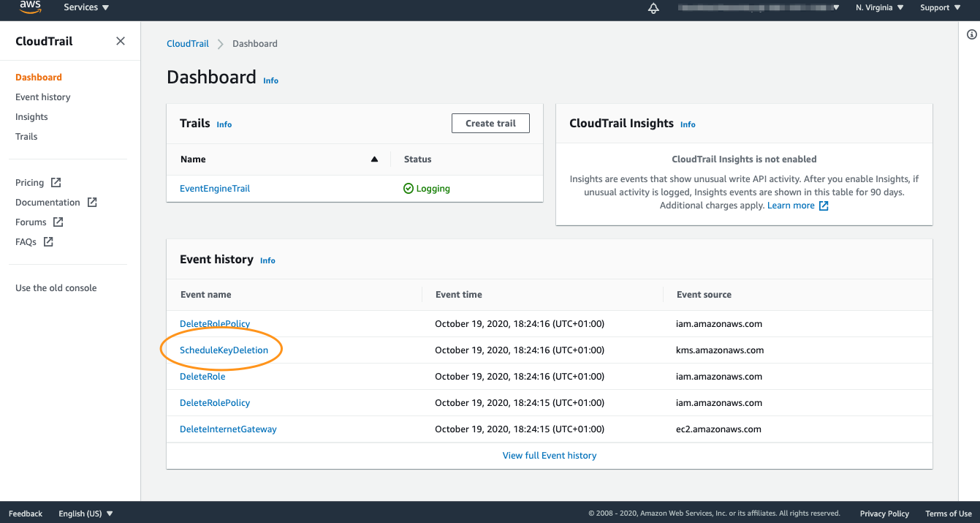Select Dashboard in the sidebar

39,77
